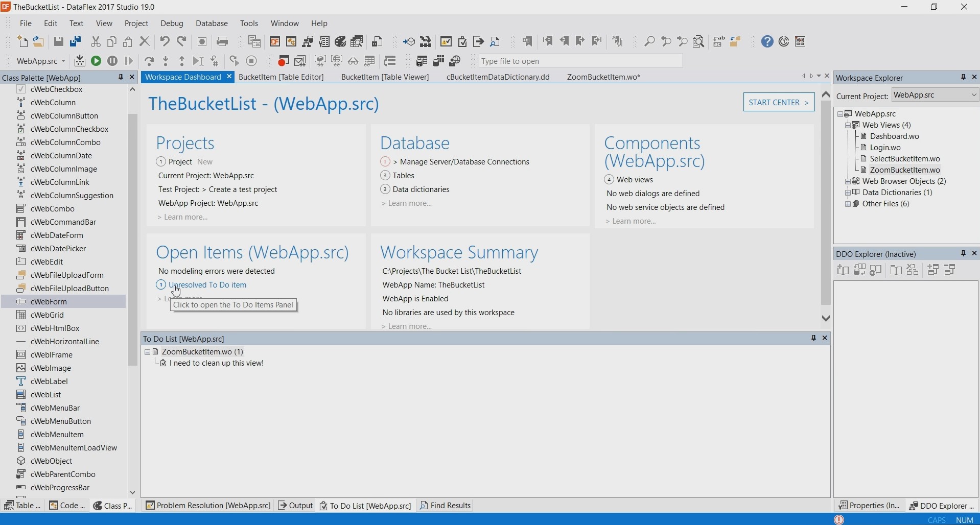Open the Current Project dropdown
The width and height of the screenshot is (980, 525).
click(x=974, y=95)
